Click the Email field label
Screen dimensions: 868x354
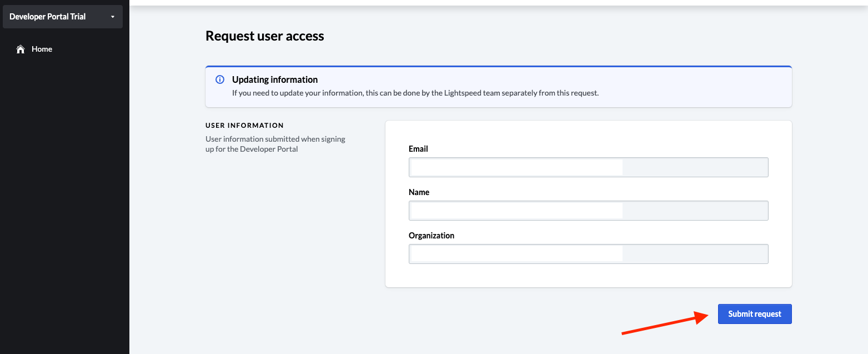point(418,149)
